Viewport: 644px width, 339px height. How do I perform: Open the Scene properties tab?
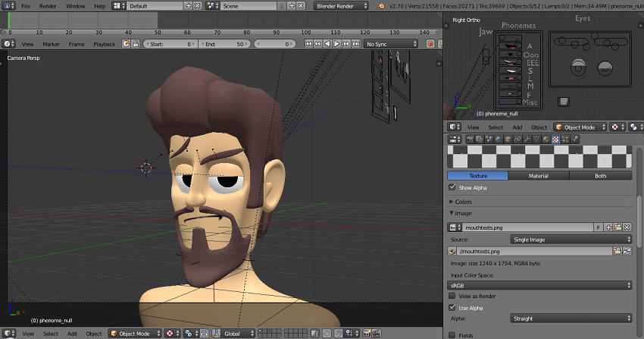pos(489,140)
